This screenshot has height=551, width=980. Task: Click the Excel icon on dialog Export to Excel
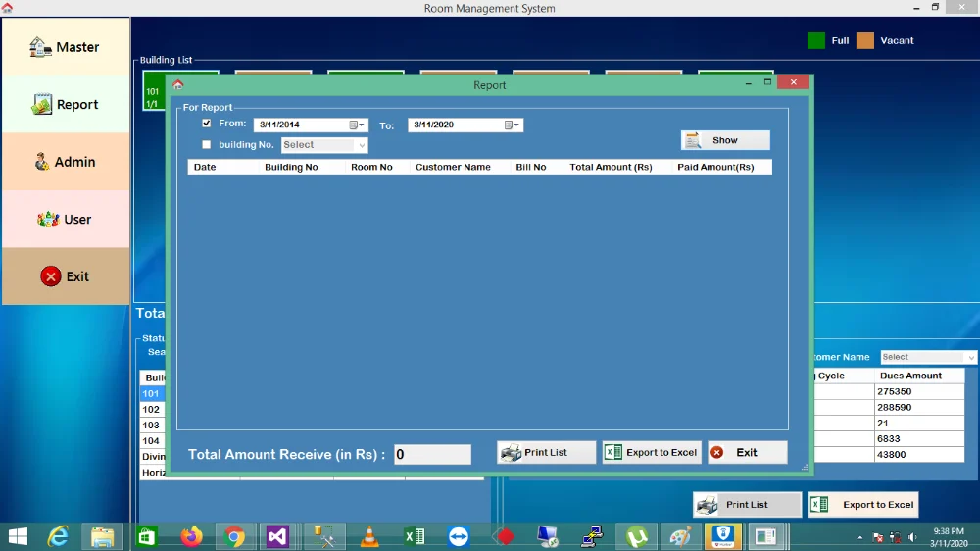[613, 453]
